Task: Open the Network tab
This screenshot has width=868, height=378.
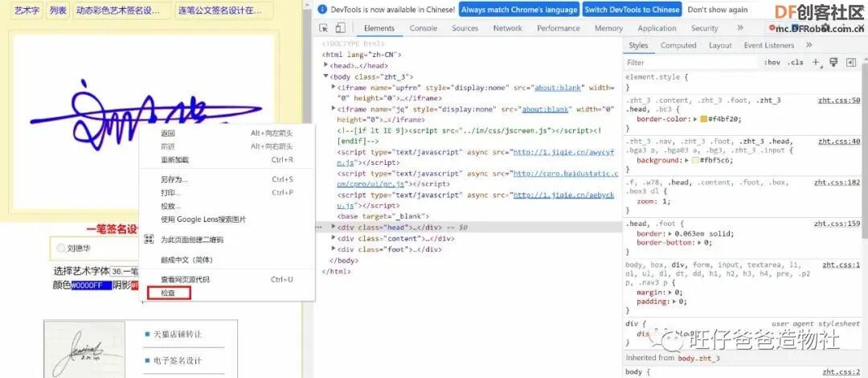Action: click(507, 28)
